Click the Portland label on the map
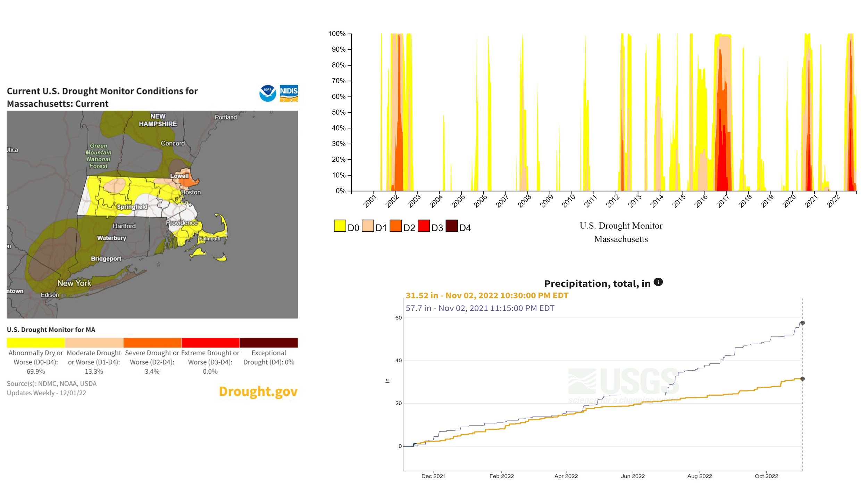868x488 pixels. coord(226,117)
